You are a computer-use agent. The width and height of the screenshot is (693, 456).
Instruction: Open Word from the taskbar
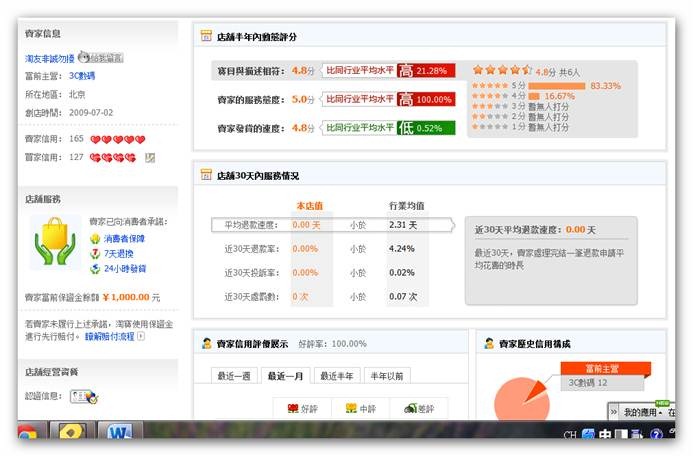point(119,431)
